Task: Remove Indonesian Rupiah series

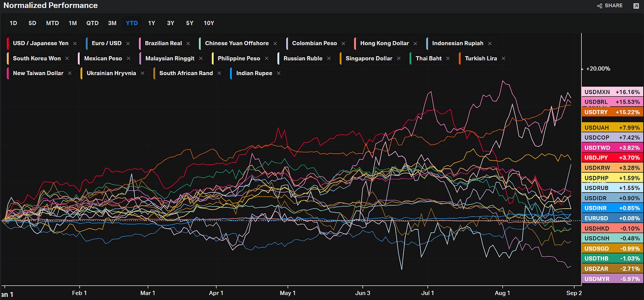Action: tap(490, 43)
